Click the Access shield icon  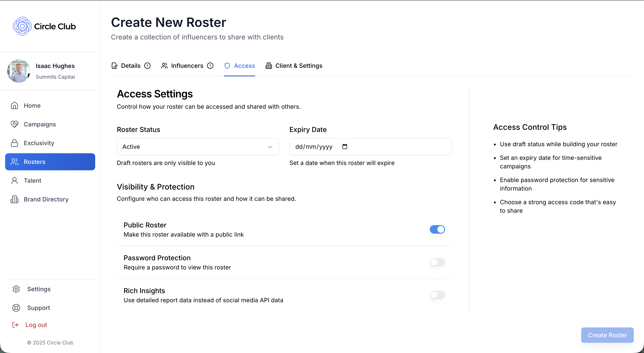click(227, 65)
